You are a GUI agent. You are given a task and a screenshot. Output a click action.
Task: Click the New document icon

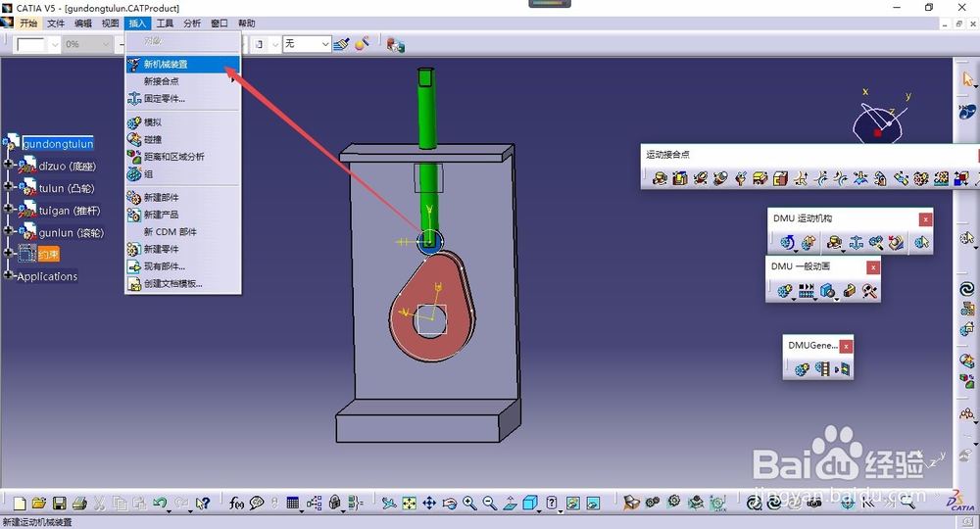click(x=20, y=503)
